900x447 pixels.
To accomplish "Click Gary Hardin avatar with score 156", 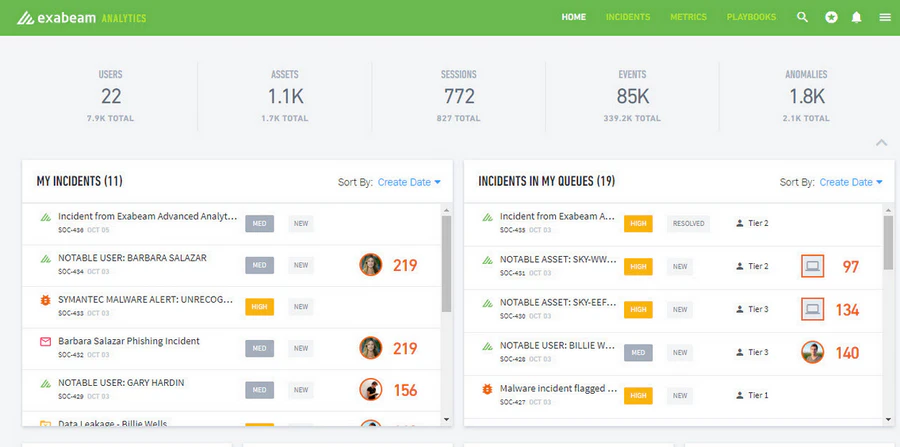I will point(371,390).
